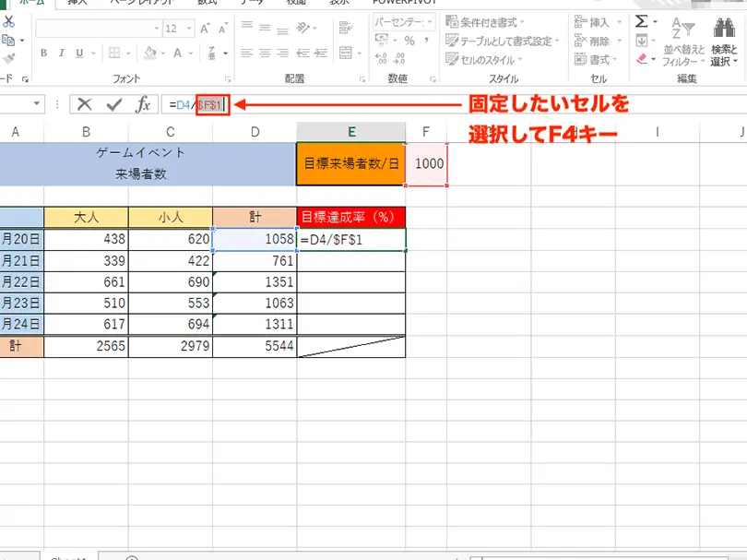Open 検索と選択 binoculars menu
The width and height of the screenshot is (747, 560).
pos(724,42)
